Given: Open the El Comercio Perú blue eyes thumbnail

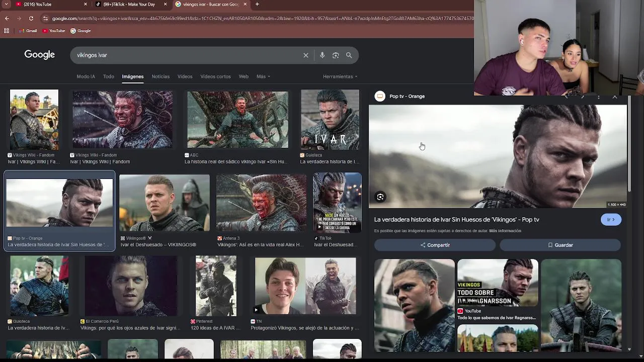Looking at the screenshot, I should point(131,286).
